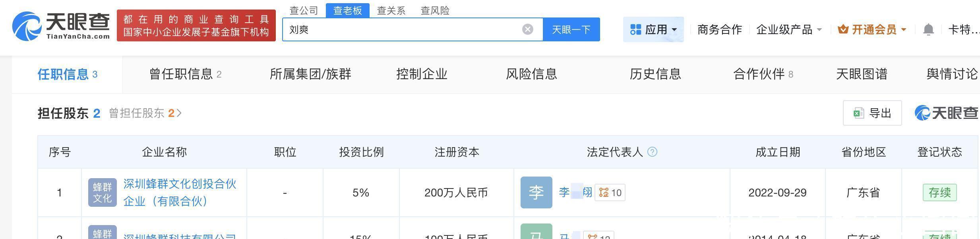Screen dimensions: 980x239
Task: Focus the search field containing 刘爽
Action: pos(401,29)
